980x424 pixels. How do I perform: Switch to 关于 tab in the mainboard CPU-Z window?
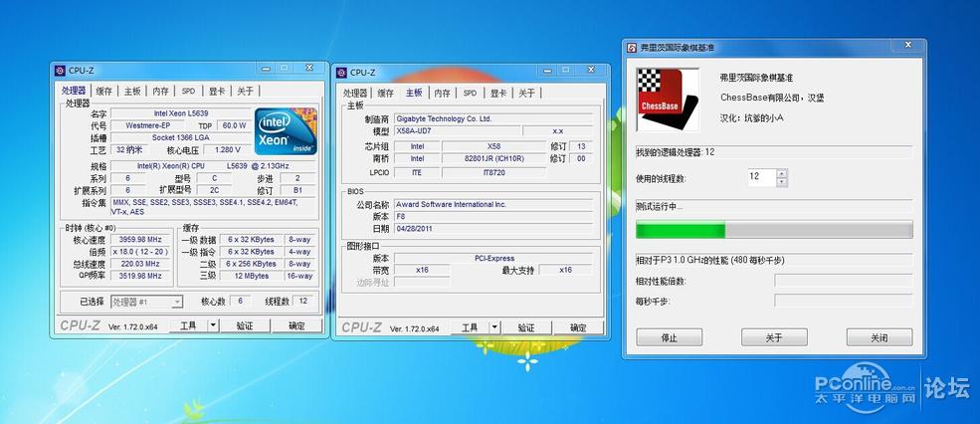[x=526, y=93]
